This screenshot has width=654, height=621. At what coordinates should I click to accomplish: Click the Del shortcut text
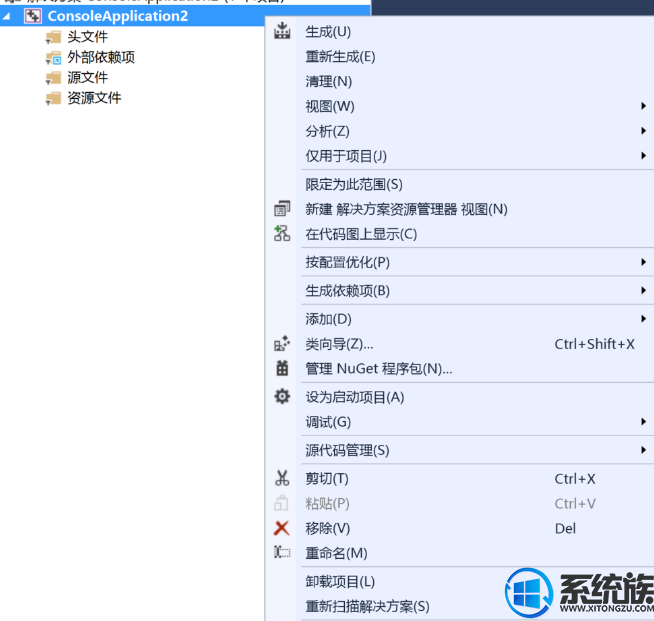[565, 528]
